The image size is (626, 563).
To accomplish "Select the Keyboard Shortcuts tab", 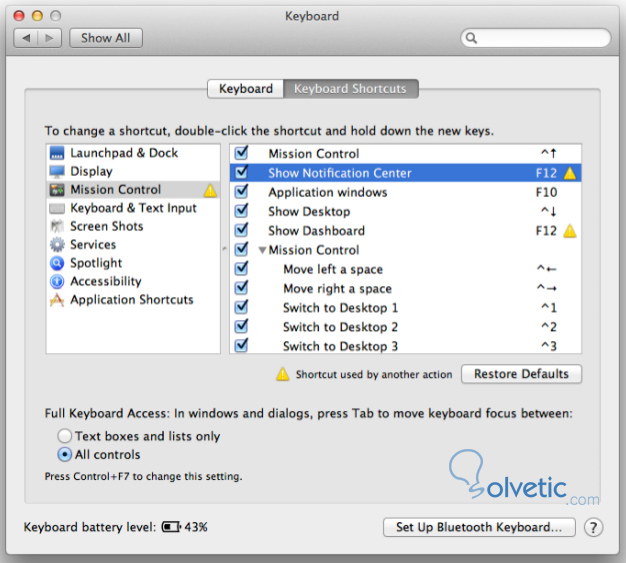I will [350, 89].
